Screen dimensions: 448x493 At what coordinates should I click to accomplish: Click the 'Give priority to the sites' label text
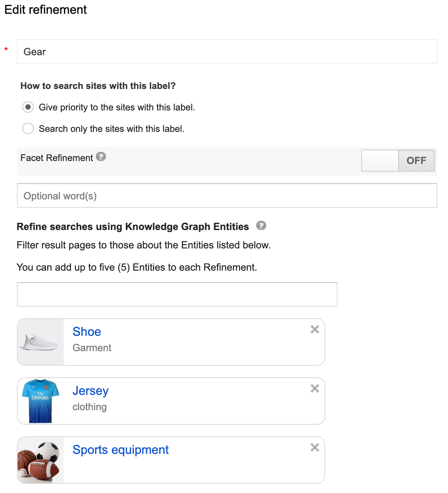pos(117,107)
